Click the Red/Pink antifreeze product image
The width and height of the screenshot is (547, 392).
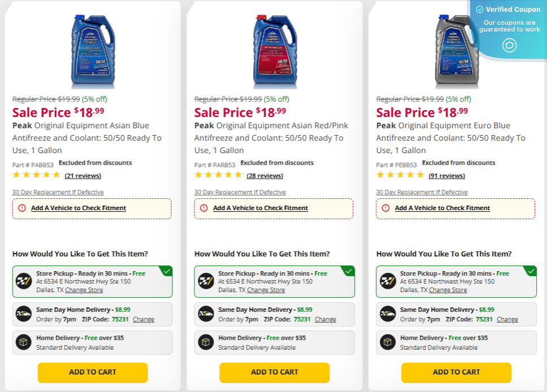tap(276, 50)
